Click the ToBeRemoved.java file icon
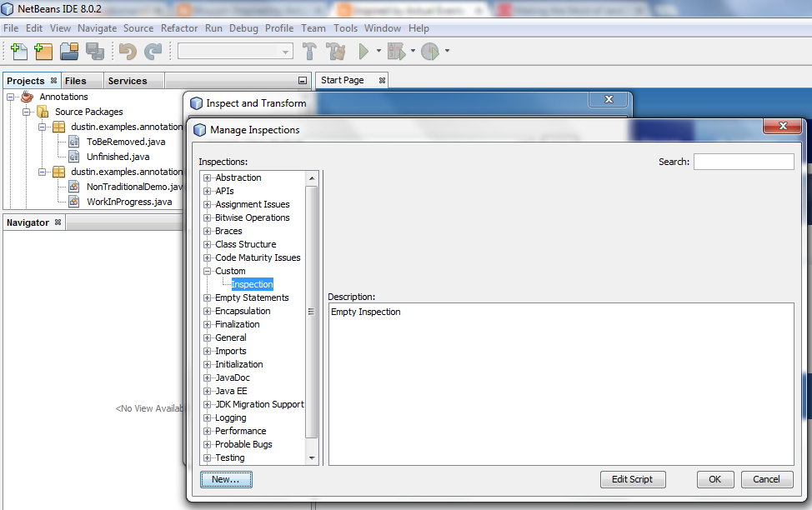Viewport: 812px width, 510px height. tap(74, 142)
